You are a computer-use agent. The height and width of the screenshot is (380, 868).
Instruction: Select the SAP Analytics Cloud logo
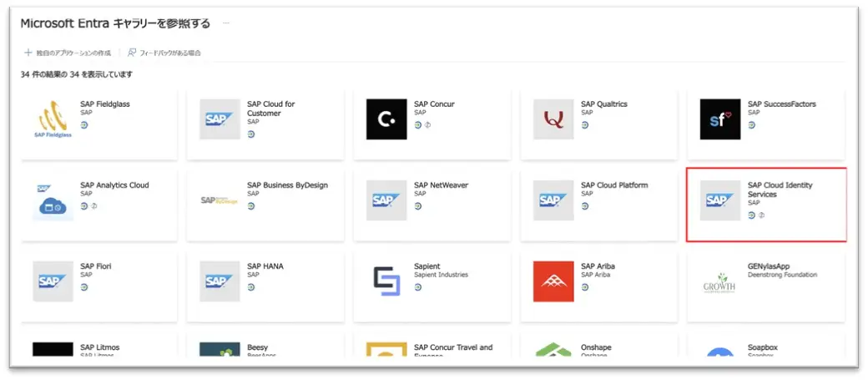pos(53,200)
